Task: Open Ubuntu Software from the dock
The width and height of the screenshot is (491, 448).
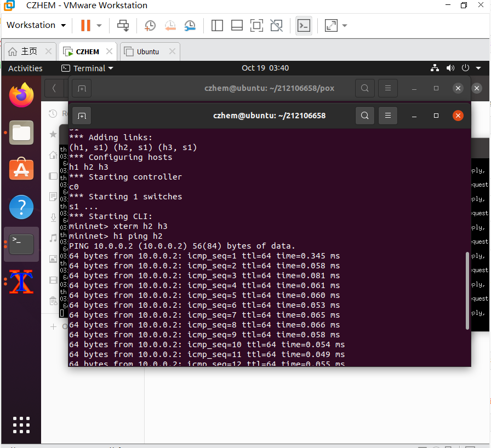Action: 21,169
